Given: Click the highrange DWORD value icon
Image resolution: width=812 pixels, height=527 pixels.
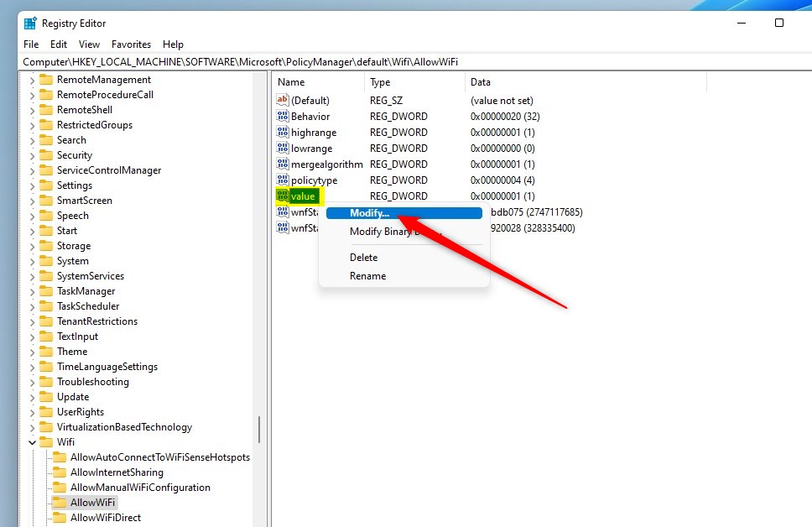Looking at the screenshot, I should click(x=282, y=132).
